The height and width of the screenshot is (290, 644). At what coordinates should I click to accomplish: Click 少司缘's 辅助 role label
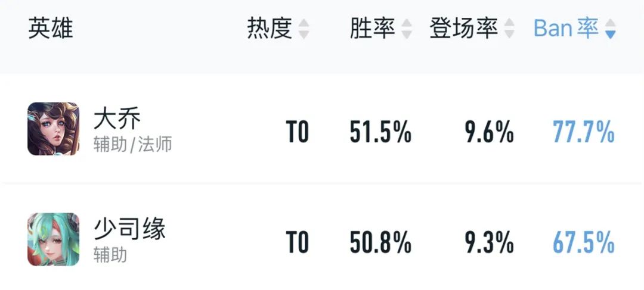coord(110,255)
